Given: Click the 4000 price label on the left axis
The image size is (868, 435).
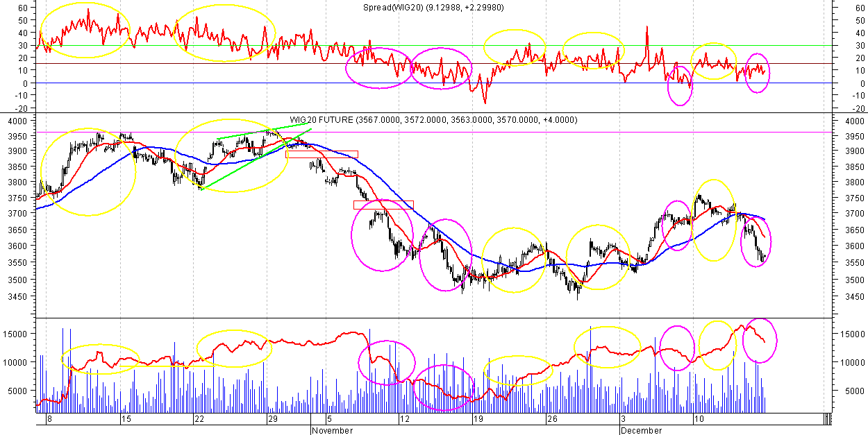Looking at the screenshot, I should point(18,121).
